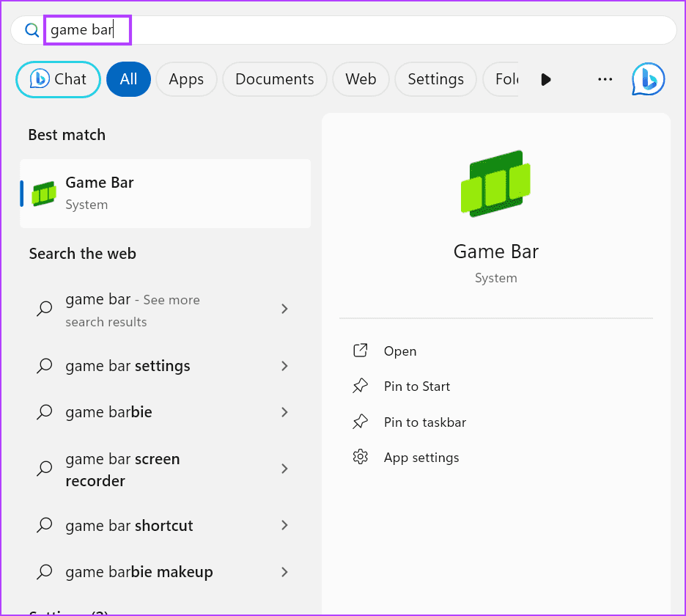Click the pin icon next to Pin to Start
This screenshot has width=686, height=616.
(361, 386)
